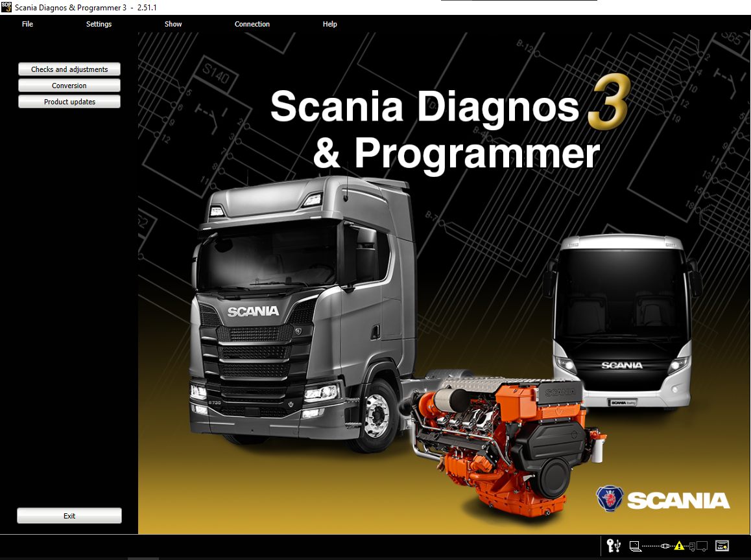This screenshot has height=560, width=751.
Task: Open Product updates
Action: [x=69, y=102]
